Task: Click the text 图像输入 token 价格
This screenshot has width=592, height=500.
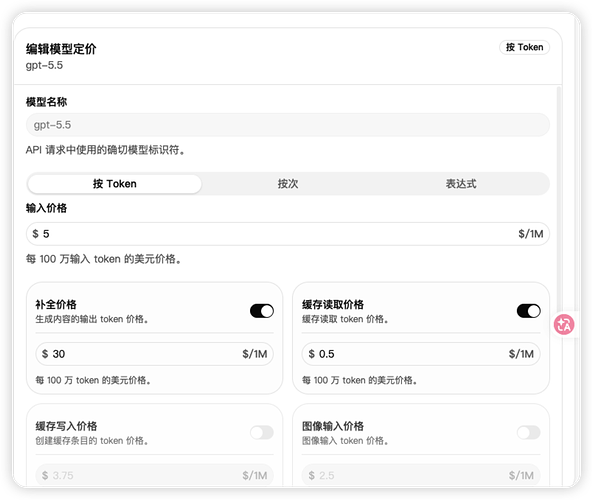Action: [x=345, y=441]
